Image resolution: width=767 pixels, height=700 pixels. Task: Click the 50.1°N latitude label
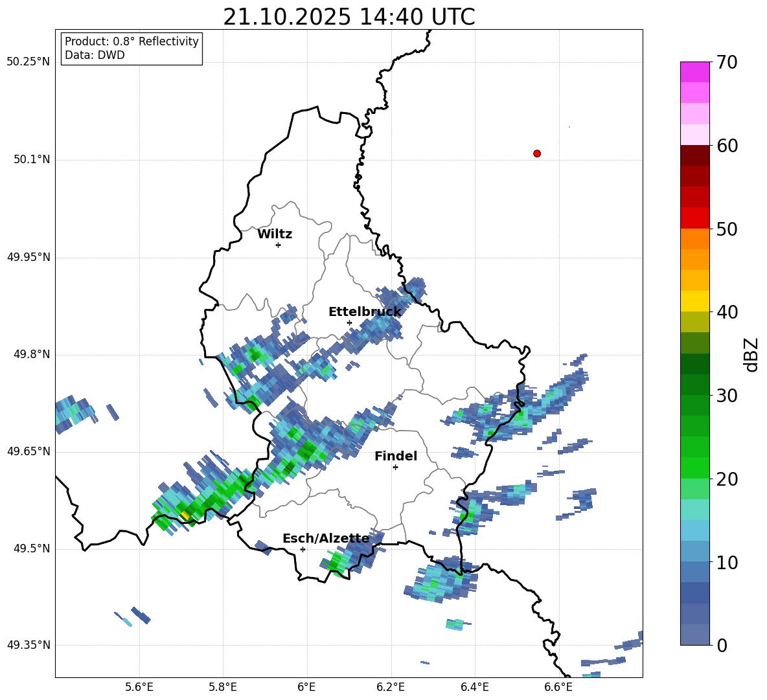click(32, 159)
